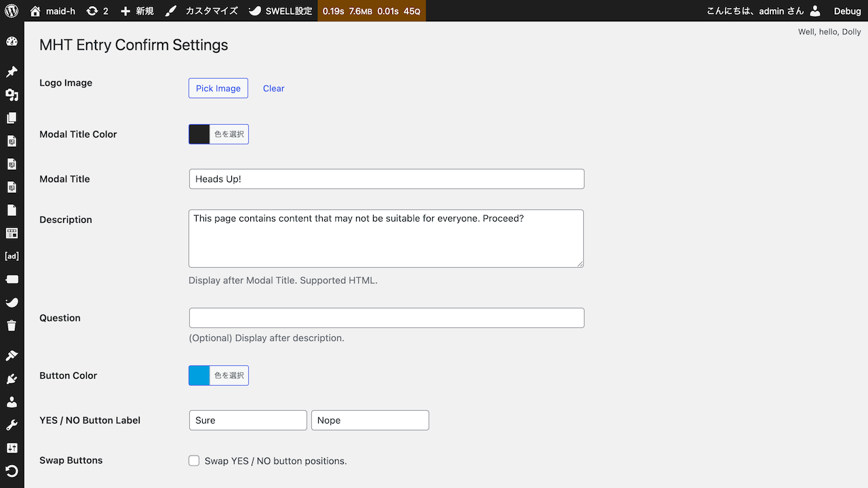
Task: Open SWELL設定 from the admin bar
Action: pos(280,11)
